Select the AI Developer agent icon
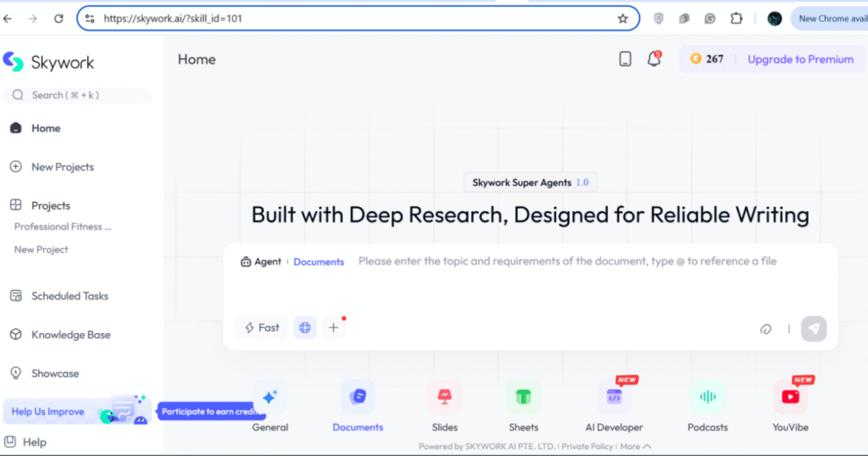The width and height of the screenshot is (868, 456). coord(614,397)
